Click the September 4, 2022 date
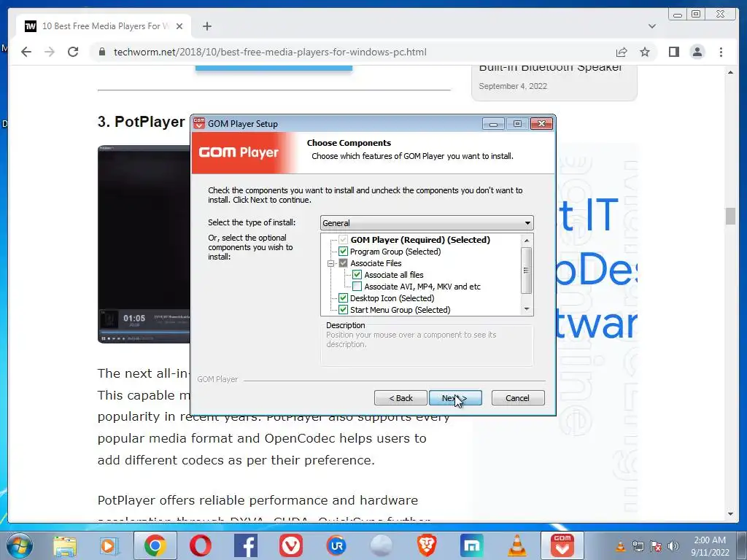 click(x=513, y=86)
